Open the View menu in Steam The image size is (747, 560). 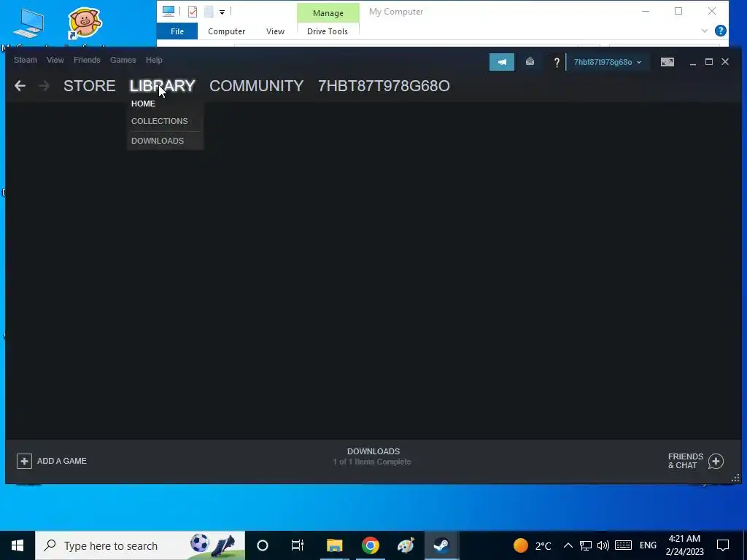click(x=55, y=60)
